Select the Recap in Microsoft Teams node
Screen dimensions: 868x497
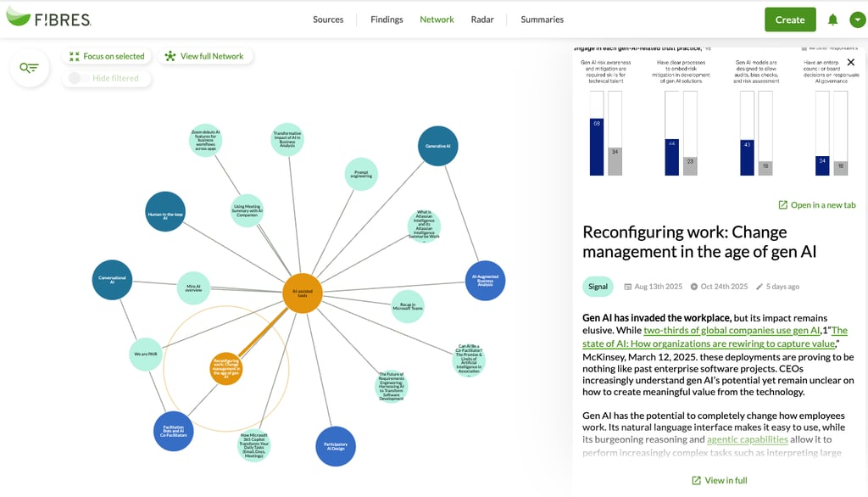pyautogui.click(x=408, y=306)
